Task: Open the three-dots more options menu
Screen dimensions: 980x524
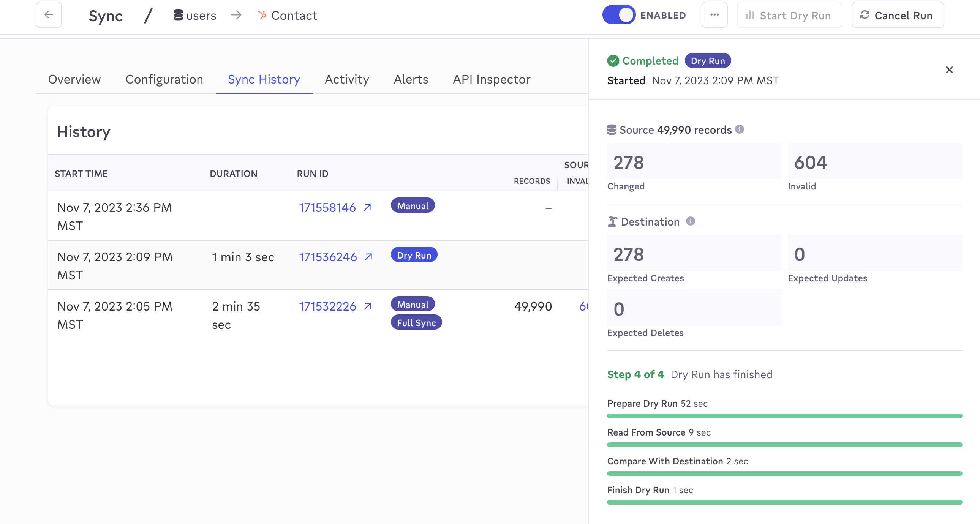Action: click(714, 15)
